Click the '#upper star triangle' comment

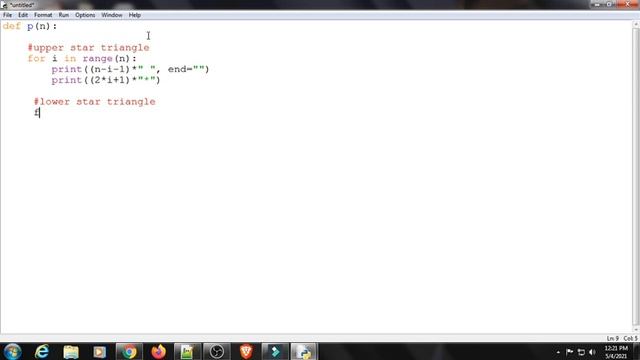pyautogui.click(x=88, y=48)
